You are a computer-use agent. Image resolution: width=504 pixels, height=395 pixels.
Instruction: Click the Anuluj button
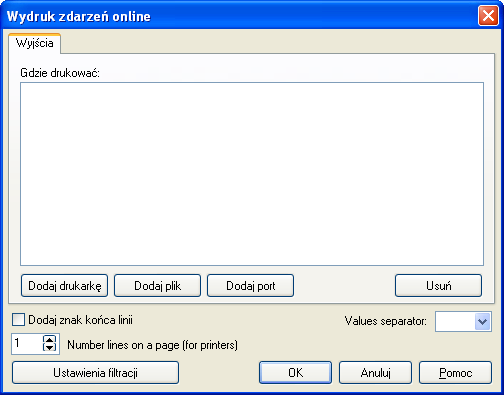tap(375, 373)
